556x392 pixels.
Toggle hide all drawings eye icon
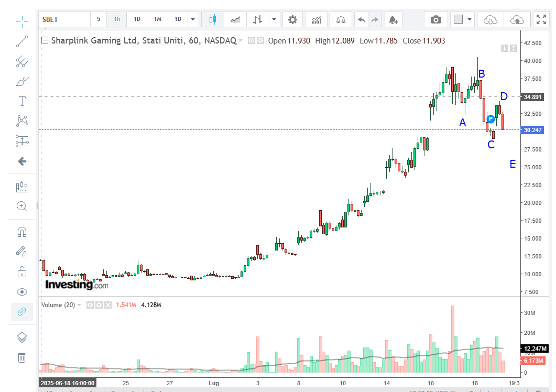[x=22, y=292]
